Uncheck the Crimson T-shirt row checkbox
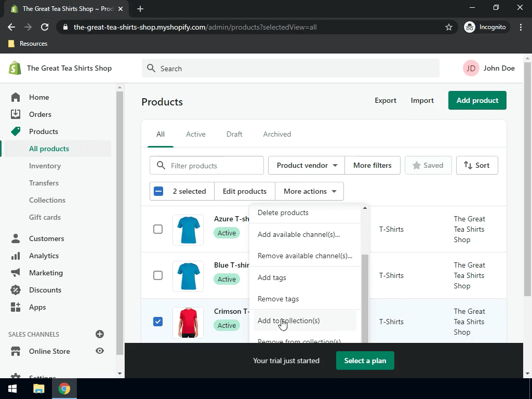This screenshot has width=532, height=399. 158,322
